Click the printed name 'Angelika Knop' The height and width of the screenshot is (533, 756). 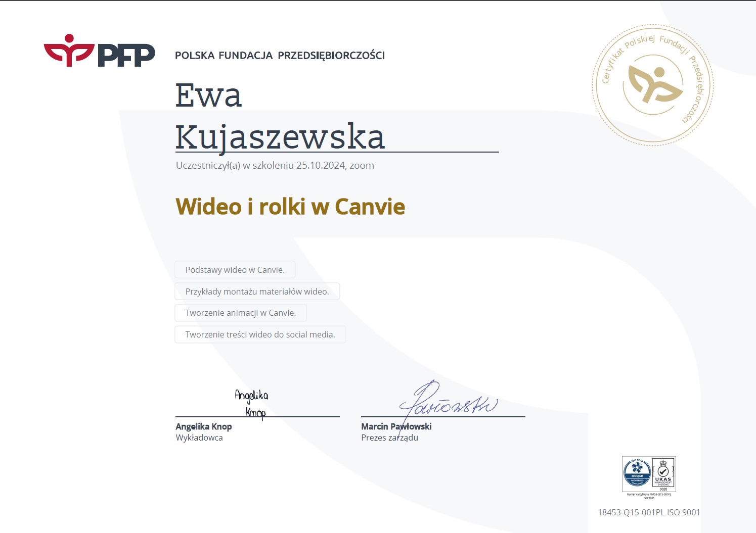[x=203, y=426]
